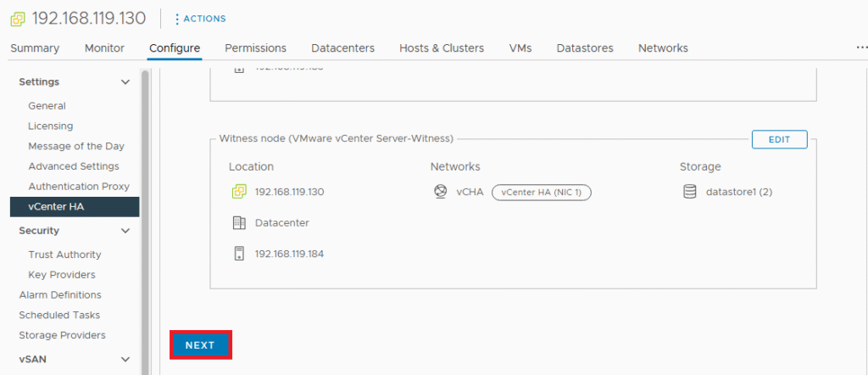
Task: Open the Networks tab
Action: point(663,48)
